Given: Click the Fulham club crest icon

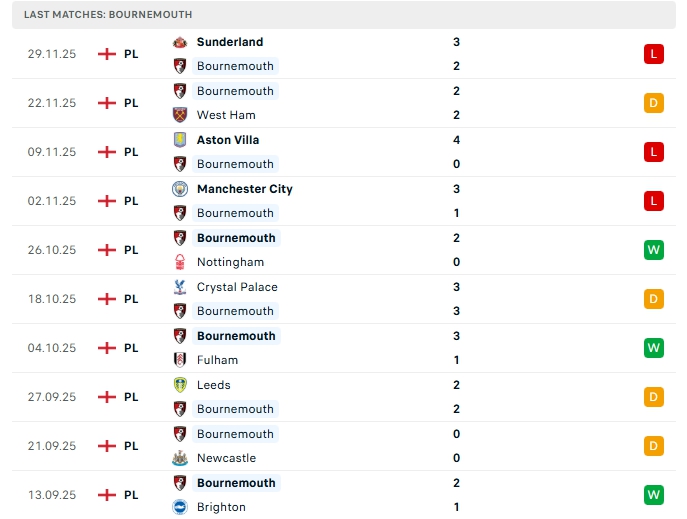Looking at the screenshot, I should pyautogui.click(x=180, y=360).
